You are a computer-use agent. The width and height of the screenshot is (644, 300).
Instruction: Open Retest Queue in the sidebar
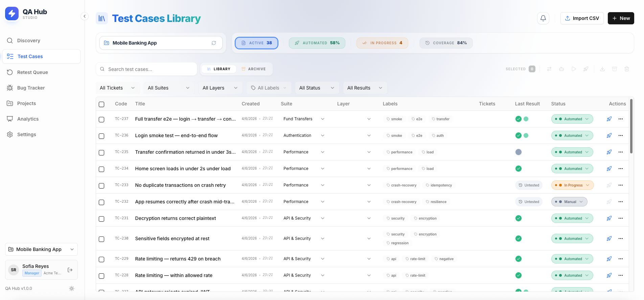[41, 72]
